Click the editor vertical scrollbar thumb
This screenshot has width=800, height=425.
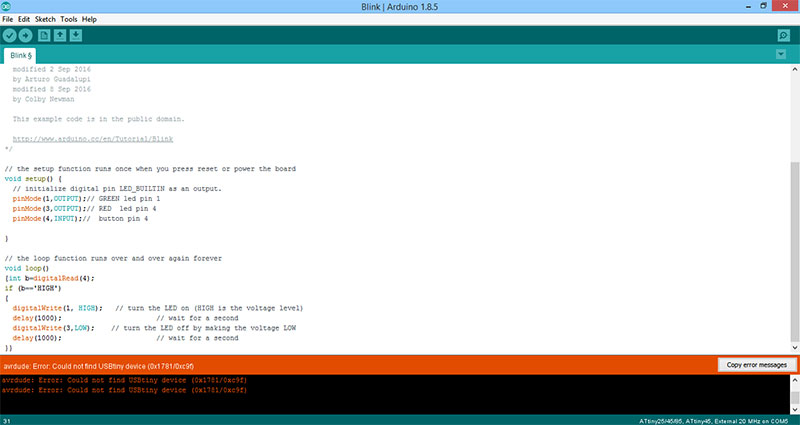(795, 252)
